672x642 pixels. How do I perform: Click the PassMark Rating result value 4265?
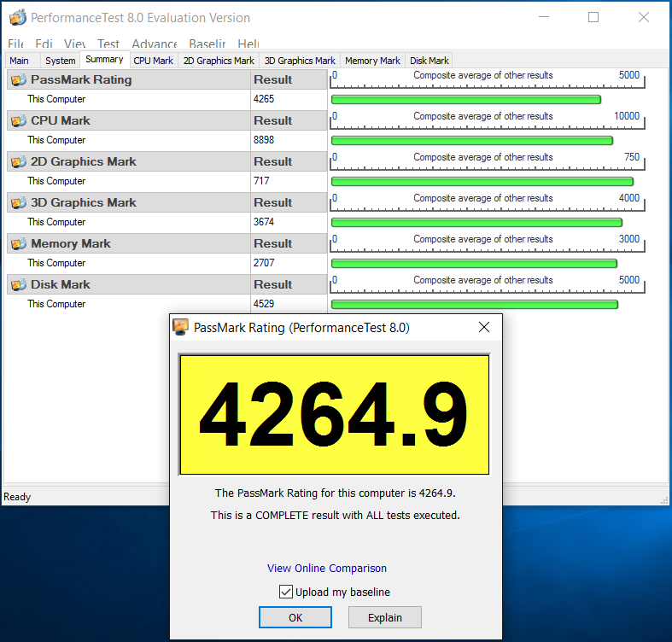(264, 99)
